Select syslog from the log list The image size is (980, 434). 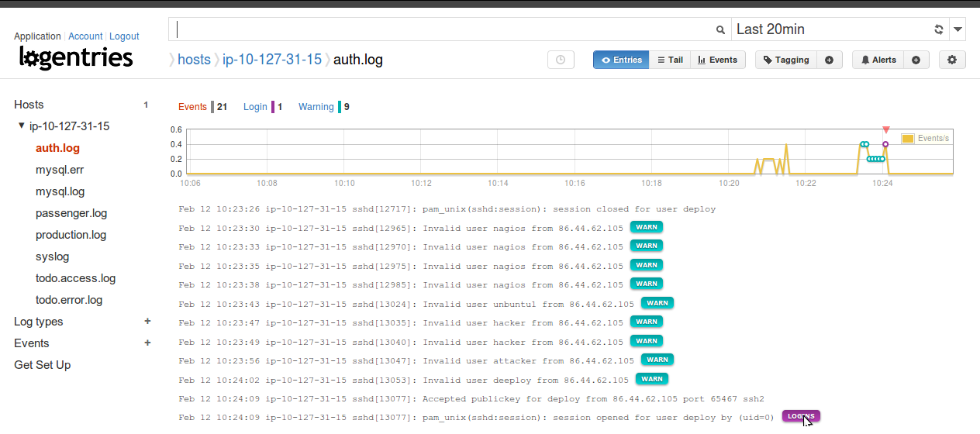(x=52, y=257)
